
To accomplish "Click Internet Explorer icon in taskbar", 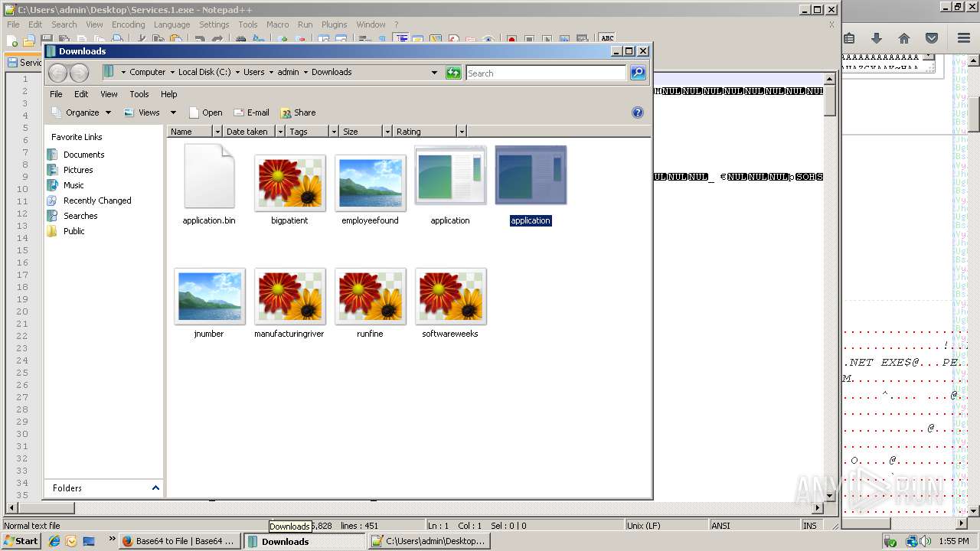I will (54, 541).
